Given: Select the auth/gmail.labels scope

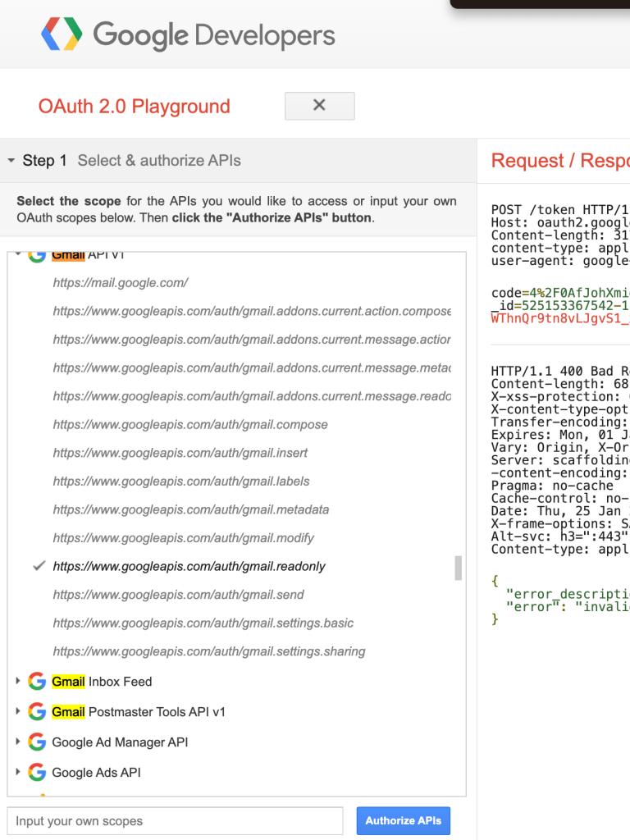Looking at the screenshot, I should click(x=181, y=482).
